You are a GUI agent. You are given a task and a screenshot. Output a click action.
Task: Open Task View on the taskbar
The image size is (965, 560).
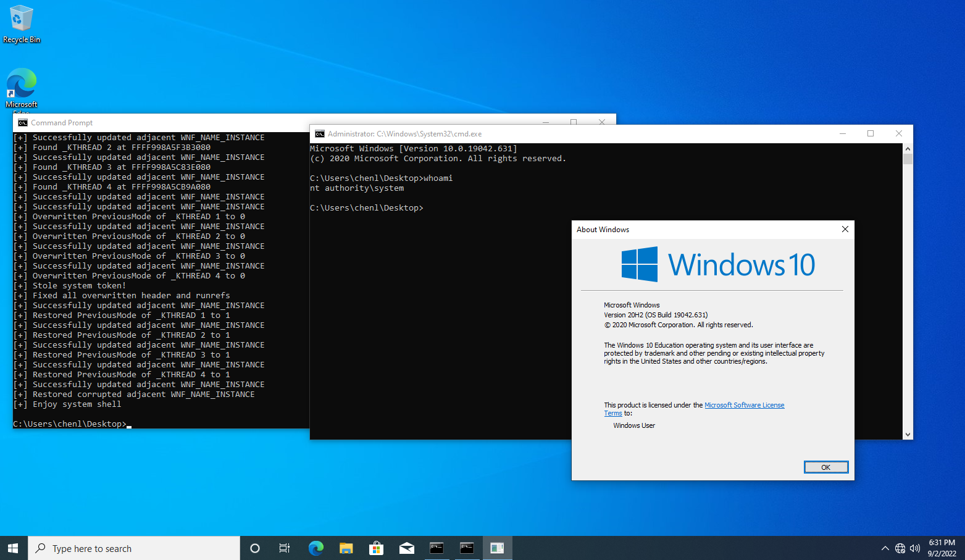coord(285,548)
